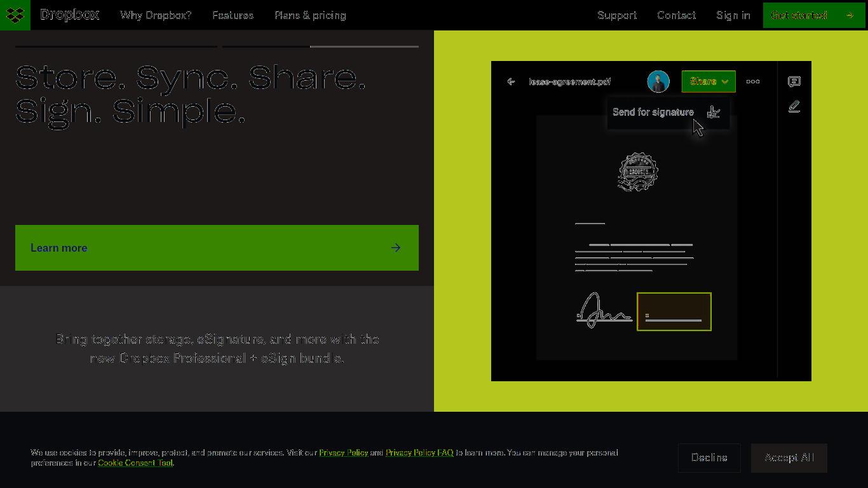Click the user avatar in preview
Viewport: 868px width, 488px height.
pos(658,81)
